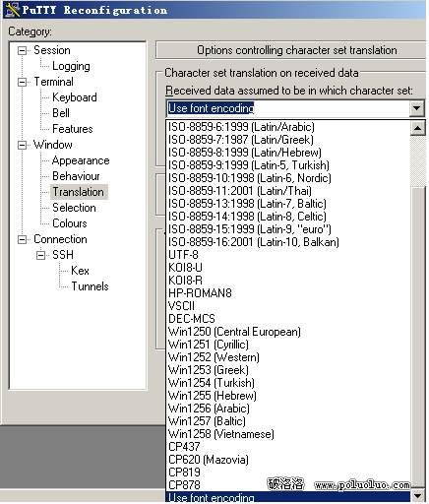The image size is (429, 504).
Task: Select UTF-8 from the encoding list
Action: point(183,255)
